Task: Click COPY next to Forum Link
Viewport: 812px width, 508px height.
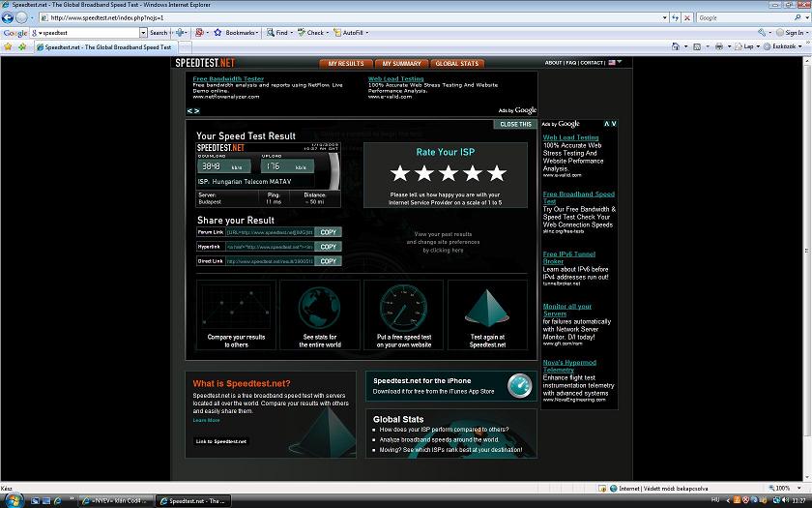Action: [328, 232]
